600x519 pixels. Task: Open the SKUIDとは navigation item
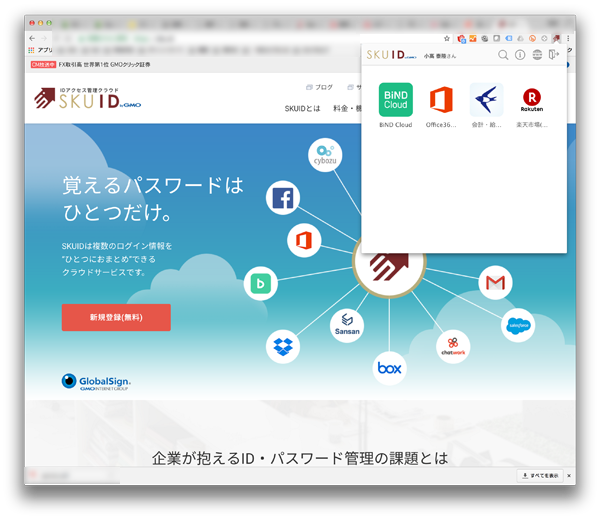point(302,109)
